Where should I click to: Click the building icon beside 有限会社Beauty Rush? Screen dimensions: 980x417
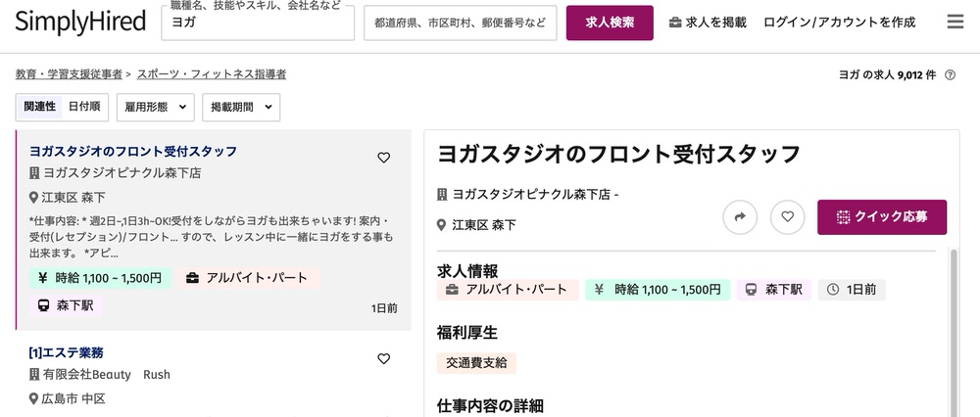pyautogui.click(x=34, y=375)
